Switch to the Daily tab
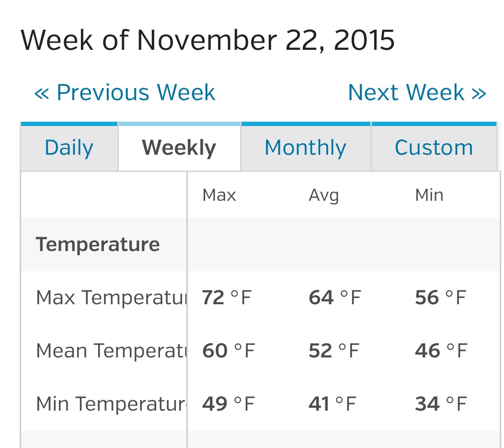504x448 pixels. 69,148
